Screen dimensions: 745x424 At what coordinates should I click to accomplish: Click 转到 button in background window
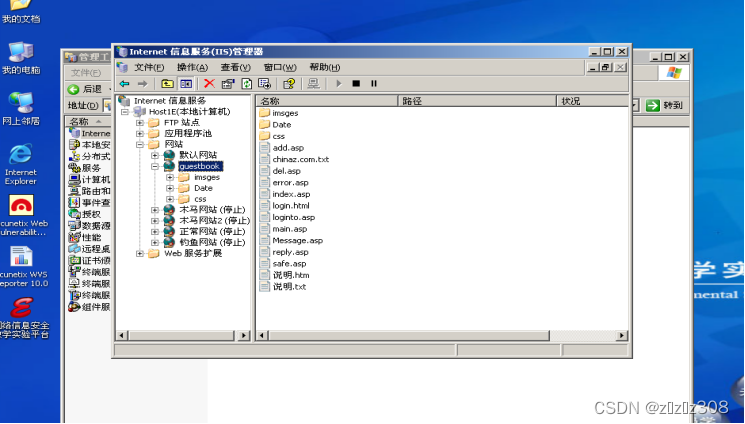tap(665, 106)
